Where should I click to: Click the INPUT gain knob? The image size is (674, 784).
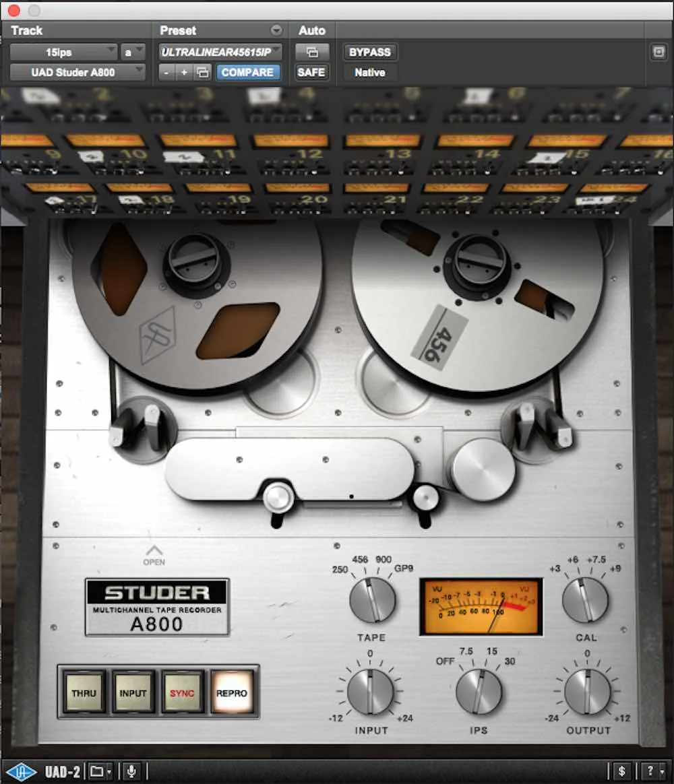[x=370, y=692]
